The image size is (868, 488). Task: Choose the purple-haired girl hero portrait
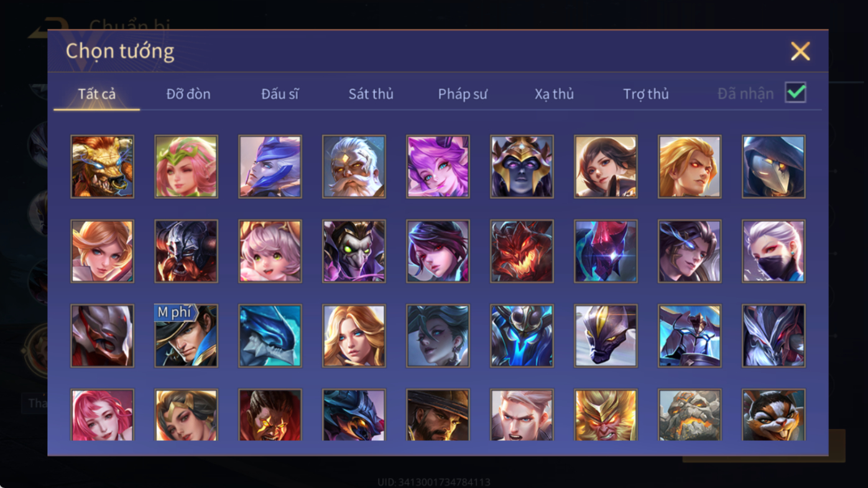(438, 167)
